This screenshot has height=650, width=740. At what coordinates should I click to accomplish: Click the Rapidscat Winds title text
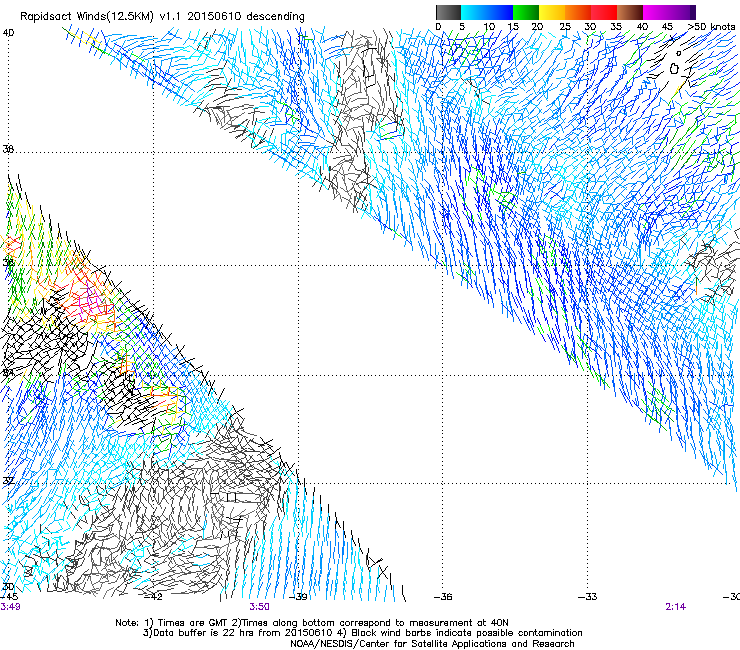click(x=162, y=17)
